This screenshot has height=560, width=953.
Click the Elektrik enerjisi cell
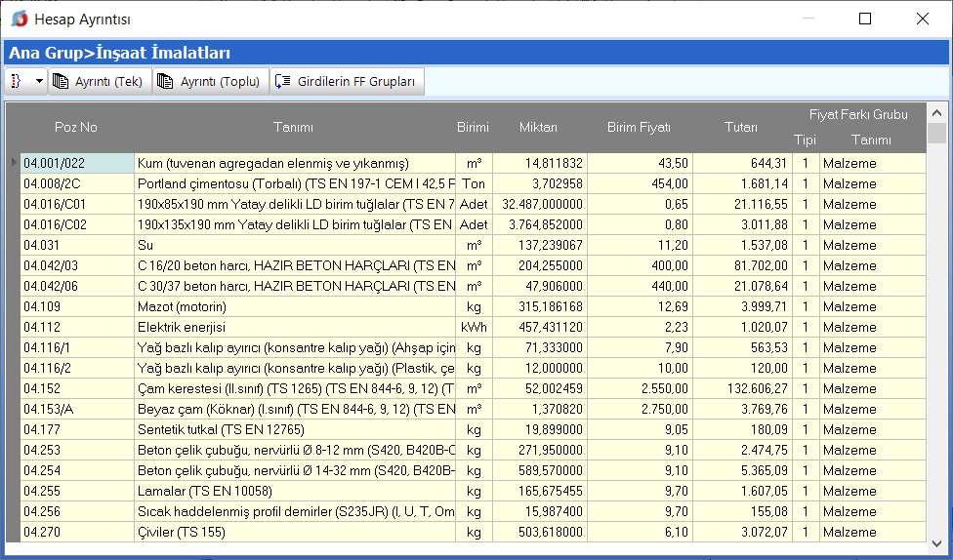pos(295,328)
